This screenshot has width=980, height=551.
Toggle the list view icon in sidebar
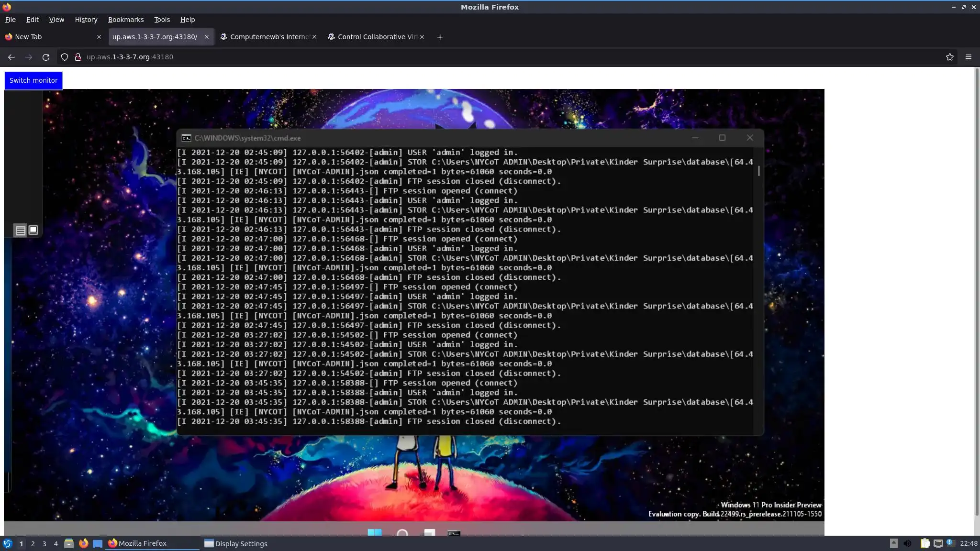pos(21,231)
